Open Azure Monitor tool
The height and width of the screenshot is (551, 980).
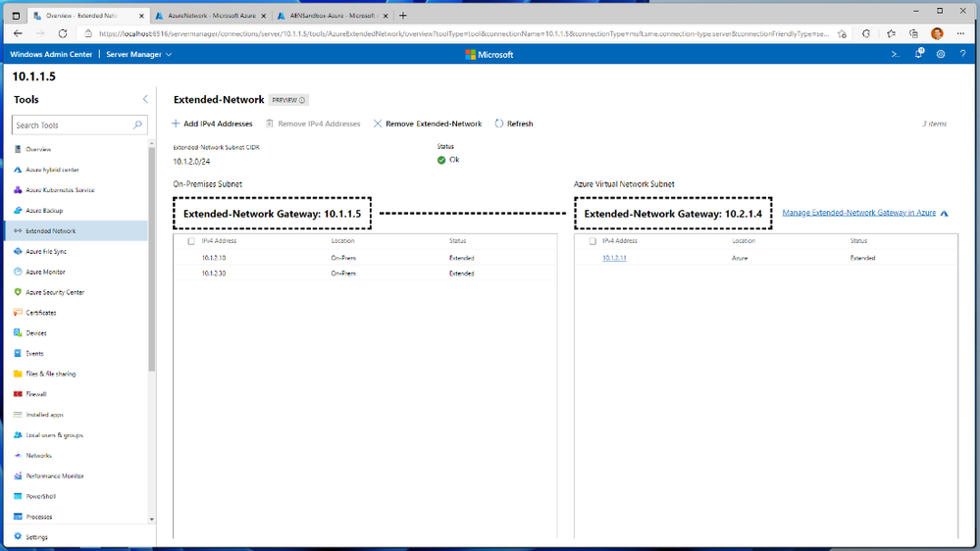(x=45, y=272)
